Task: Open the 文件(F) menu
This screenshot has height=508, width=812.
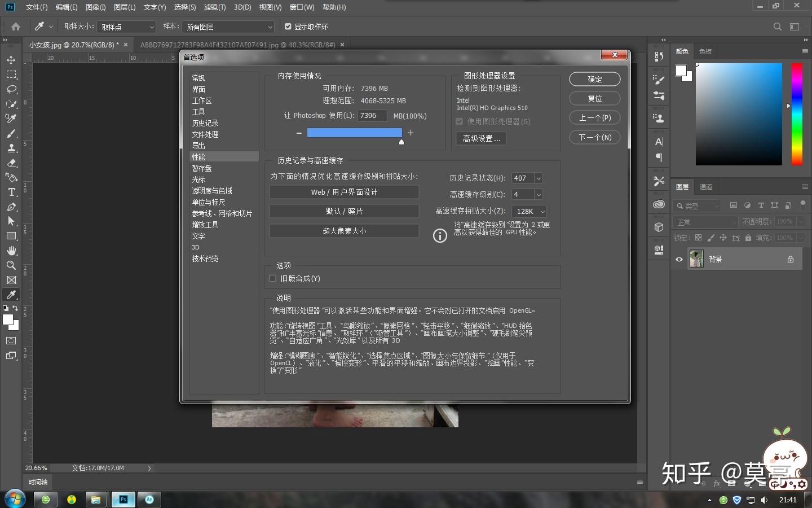Action: click(x=37, y=7)
